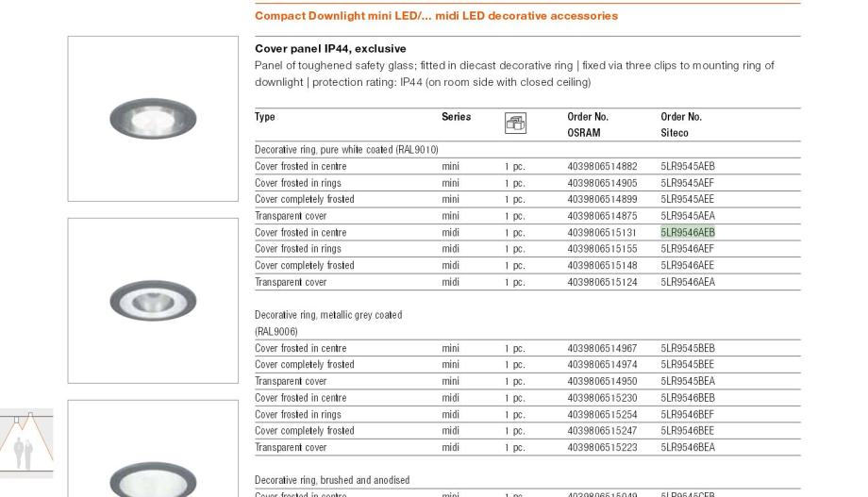This screenshot has height=497, width=868.
Task: Select Siteco code 5LR9545AEE
Action: point(687,199)
